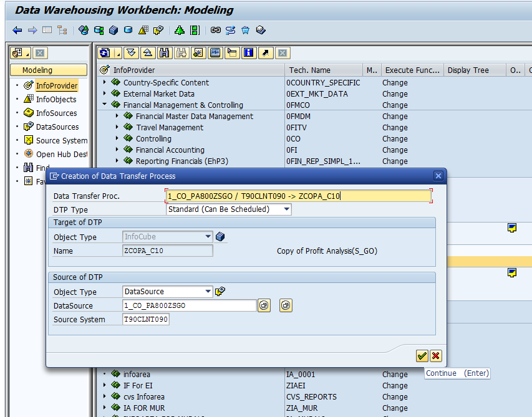Select the infoarea row IA_0001
Viewport: 532px width, 417px height.
click(137, 374)
